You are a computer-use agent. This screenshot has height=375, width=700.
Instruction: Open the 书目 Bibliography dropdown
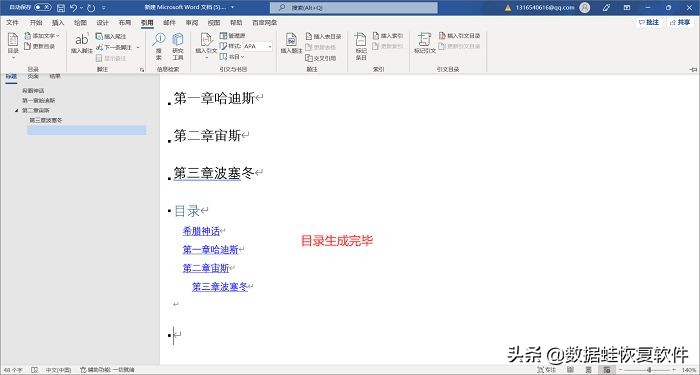(232, 57)
